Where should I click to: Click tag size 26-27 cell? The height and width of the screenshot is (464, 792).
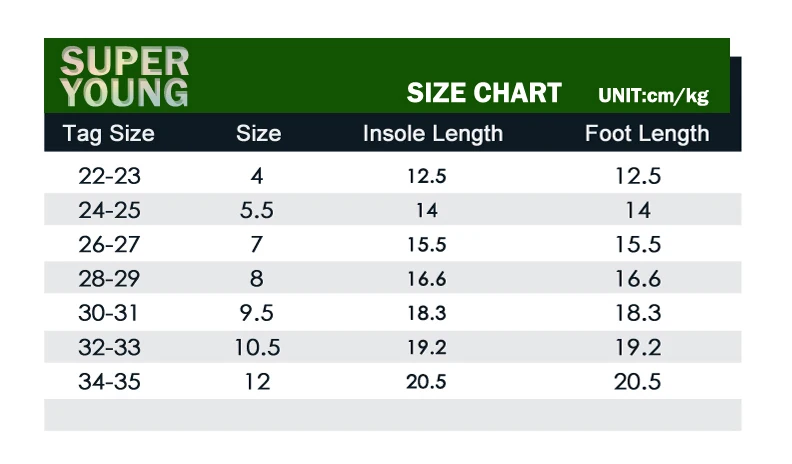tap(109, 245)
